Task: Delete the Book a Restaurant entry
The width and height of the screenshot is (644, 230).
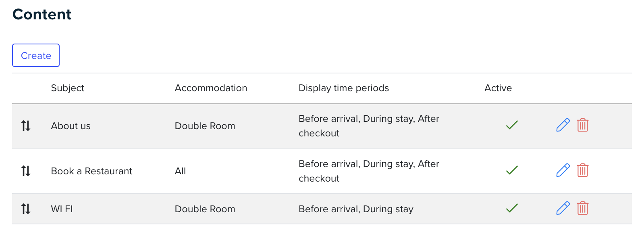Action: coord(583,170)
